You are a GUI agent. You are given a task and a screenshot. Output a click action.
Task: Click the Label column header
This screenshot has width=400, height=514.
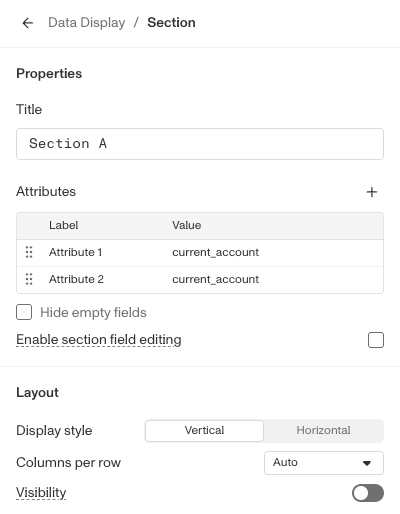coord(63,225)
